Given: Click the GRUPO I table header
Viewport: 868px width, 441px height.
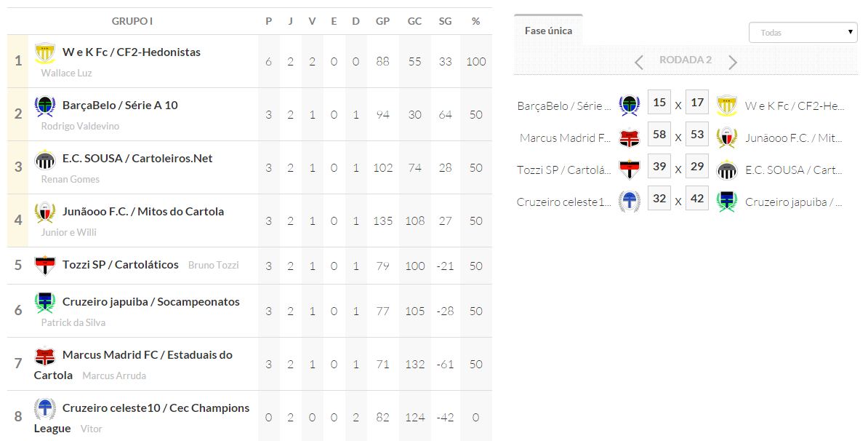Looking at the screenshot, I should pos(132,21).
